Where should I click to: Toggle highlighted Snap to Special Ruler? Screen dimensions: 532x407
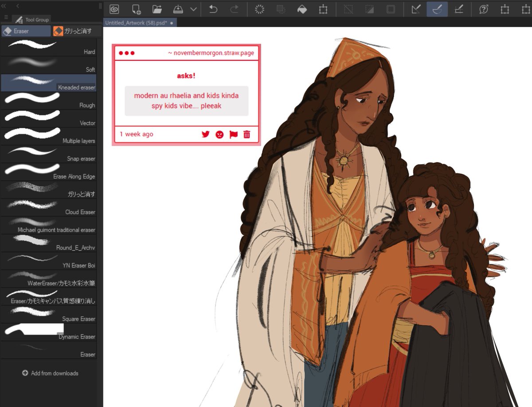437,9
